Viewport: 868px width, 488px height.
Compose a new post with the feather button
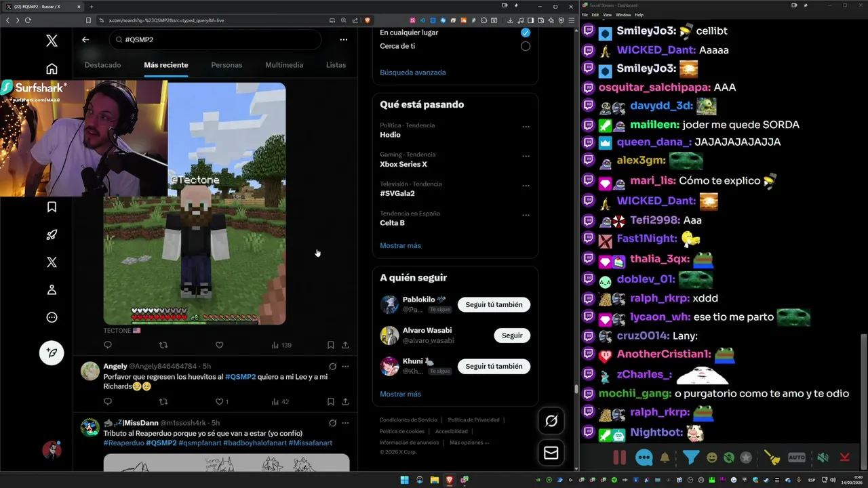click(x=52, y=352)
